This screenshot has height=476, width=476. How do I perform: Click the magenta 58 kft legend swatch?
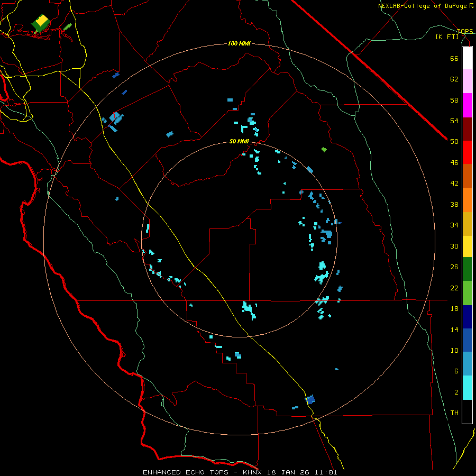point(467,105)
